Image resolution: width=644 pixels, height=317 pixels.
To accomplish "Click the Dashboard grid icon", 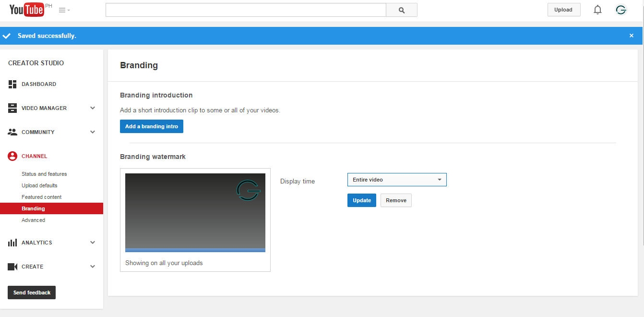I will 12,84.
